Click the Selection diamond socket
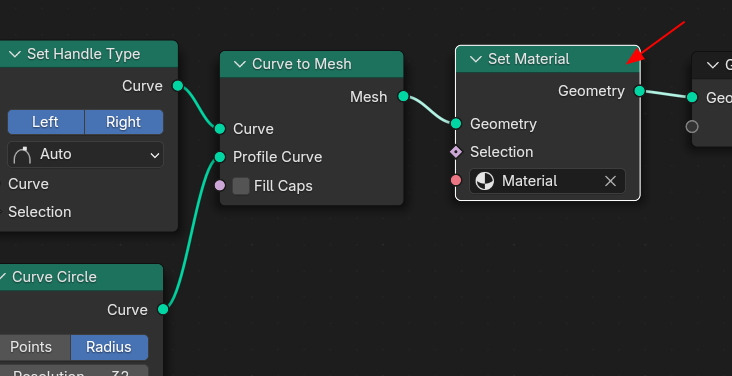 point(456,152)
